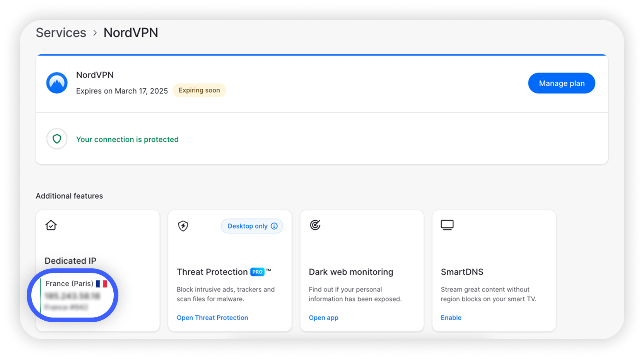The width and height of the screenshot is (644, 359).
Task: Click the Expiring soon badge
Action: 199,90
